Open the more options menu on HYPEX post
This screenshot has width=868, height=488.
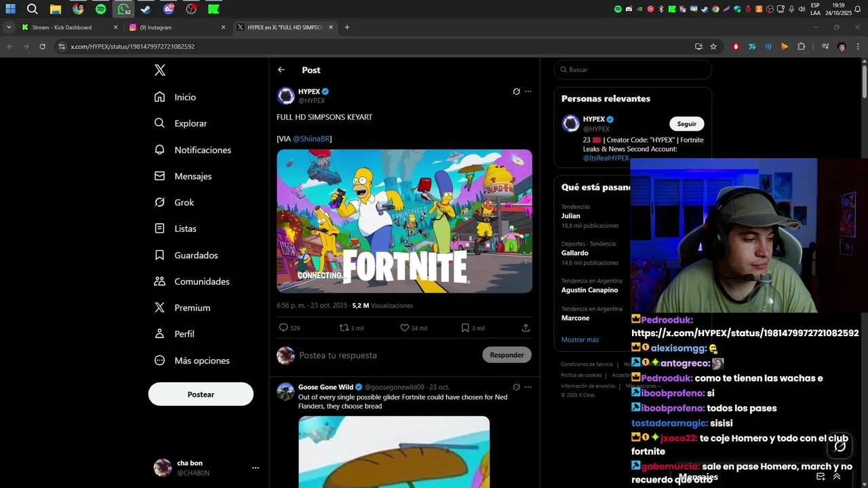(528, 91)
